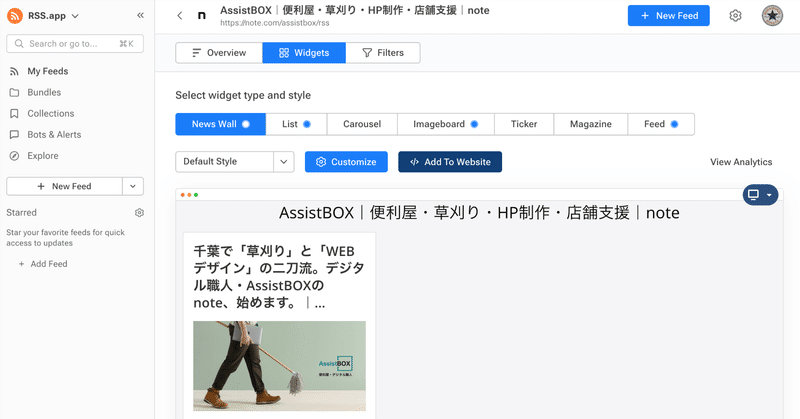Screen dimensions: 800x419
Task: Click the widget preview title AssistBOX
Action: click(479, 213)
